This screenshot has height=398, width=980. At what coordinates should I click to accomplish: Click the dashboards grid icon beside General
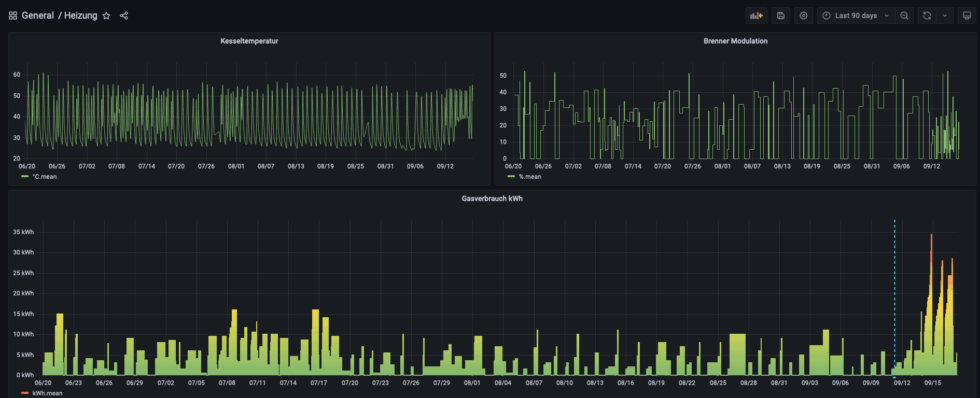(13, 16)
